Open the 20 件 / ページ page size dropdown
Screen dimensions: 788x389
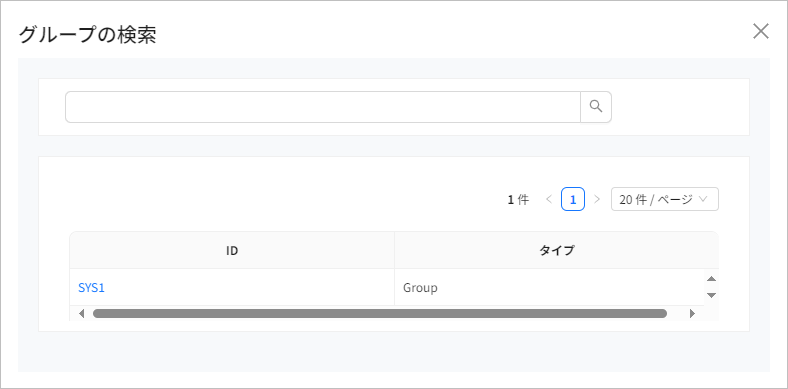coord(664,200)
